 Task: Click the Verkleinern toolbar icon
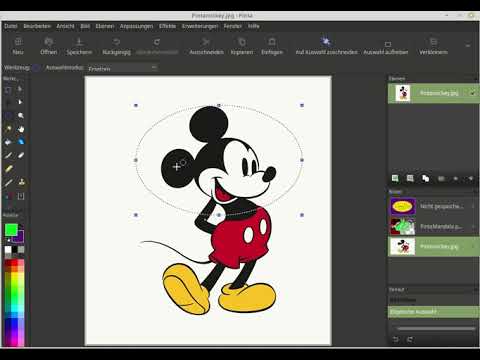click(433, 42)
